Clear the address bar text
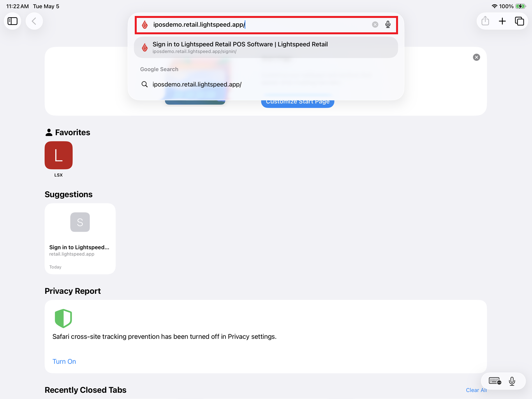 coord(375,25)
